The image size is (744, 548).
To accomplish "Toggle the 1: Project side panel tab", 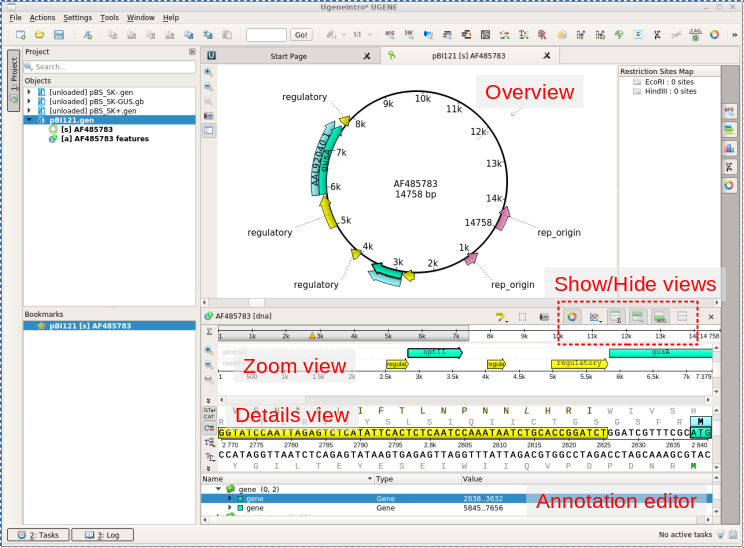I will click(14, 80).
